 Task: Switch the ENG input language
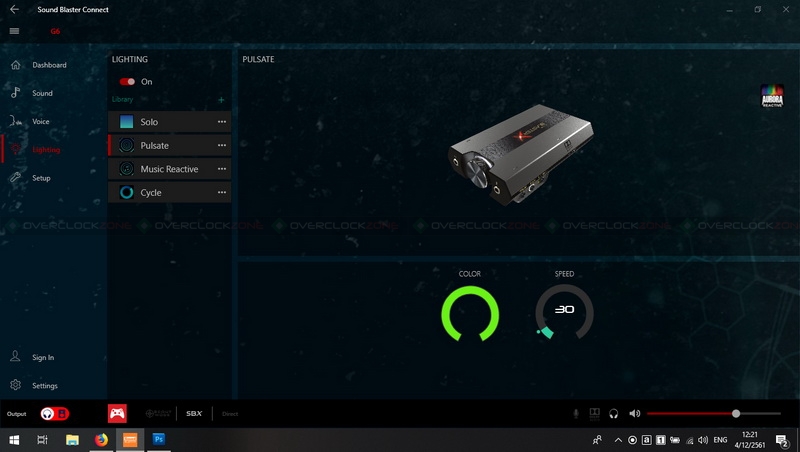click(x=720, y=440)
